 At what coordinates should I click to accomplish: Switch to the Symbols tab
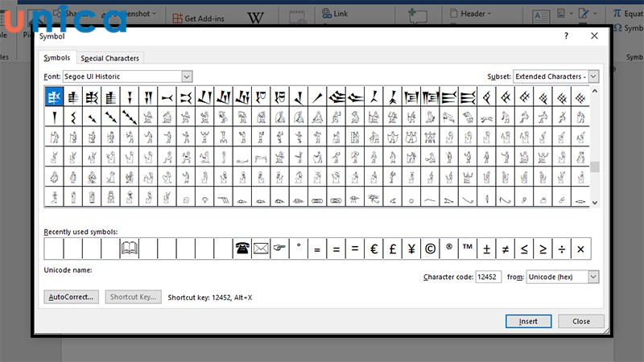coord(56,57)
